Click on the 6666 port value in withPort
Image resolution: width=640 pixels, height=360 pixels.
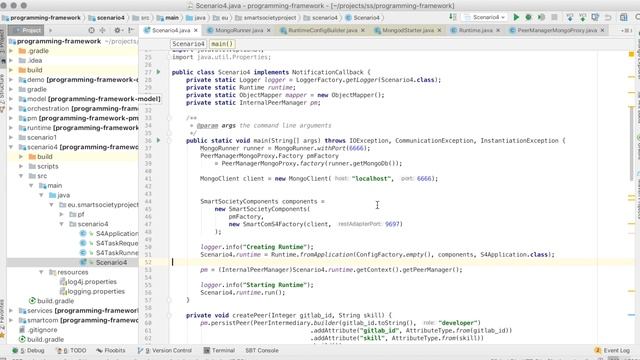click(356, 148)
